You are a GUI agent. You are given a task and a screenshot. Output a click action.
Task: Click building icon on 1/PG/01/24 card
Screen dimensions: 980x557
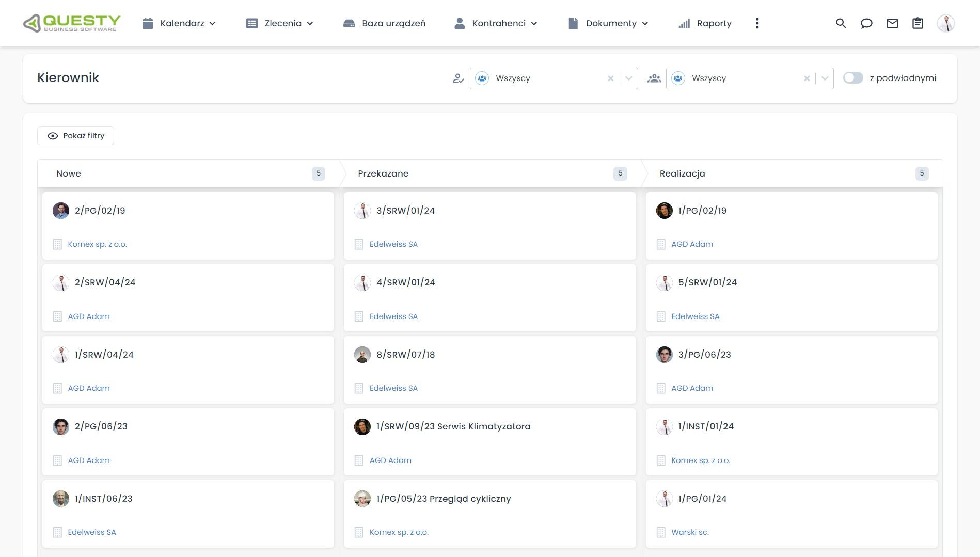click(661, 532)
